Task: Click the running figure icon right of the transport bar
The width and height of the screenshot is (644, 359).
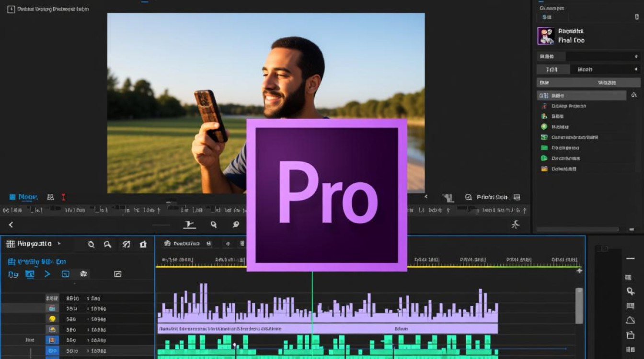Action: point(516,224)
